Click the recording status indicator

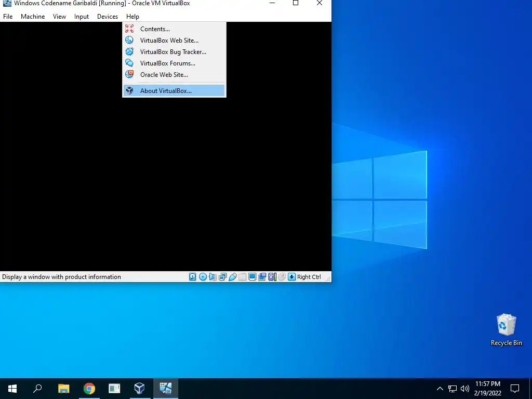[262, 277]
